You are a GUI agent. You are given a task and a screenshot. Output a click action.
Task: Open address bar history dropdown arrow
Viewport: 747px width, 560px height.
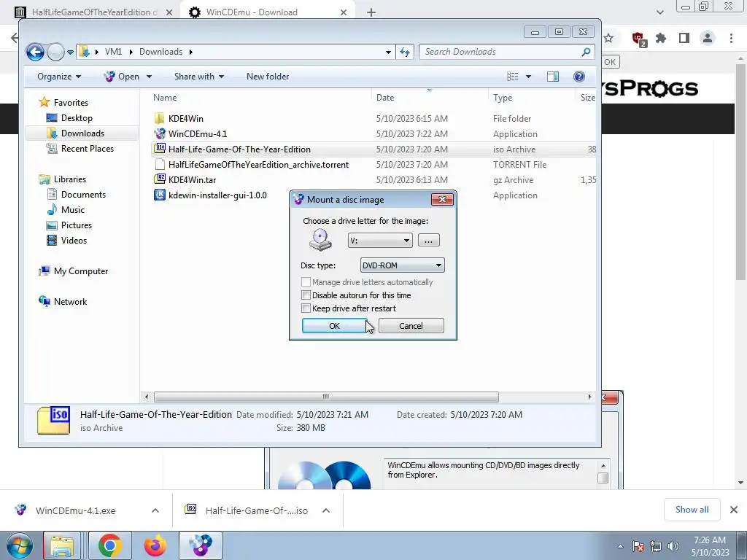tap(388, 52)
